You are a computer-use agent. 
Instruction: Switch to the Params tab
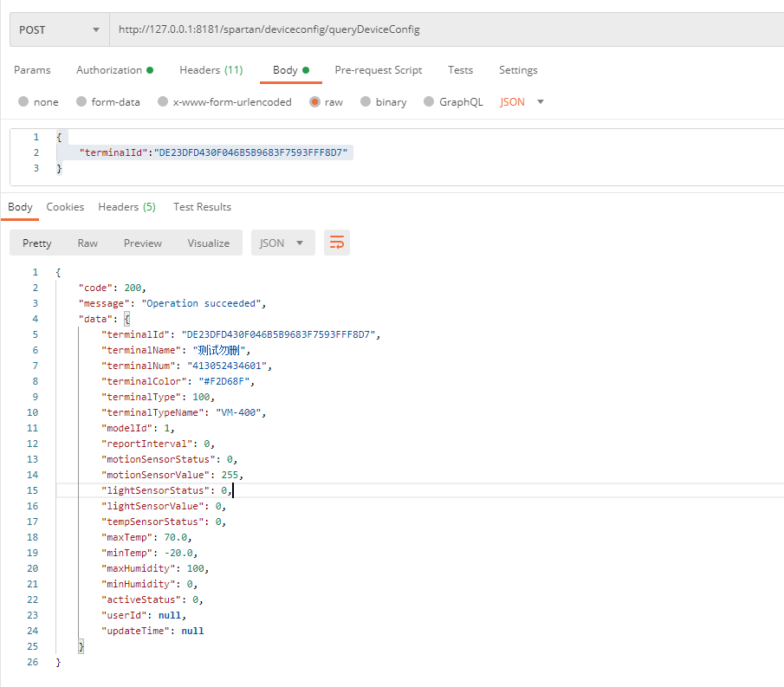point(32,70)
